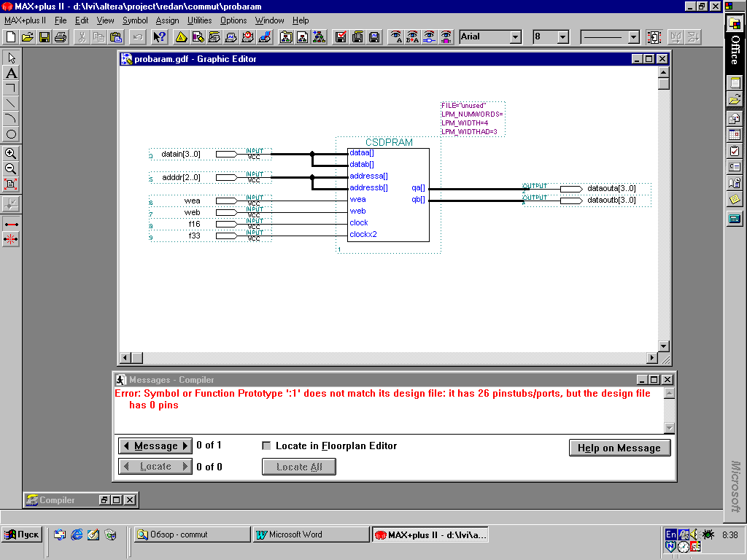Image resolution: width=747 pixels, height=560 pixels.
Task: Select the CSDPRAM symbol block
Action: point(388,195)
